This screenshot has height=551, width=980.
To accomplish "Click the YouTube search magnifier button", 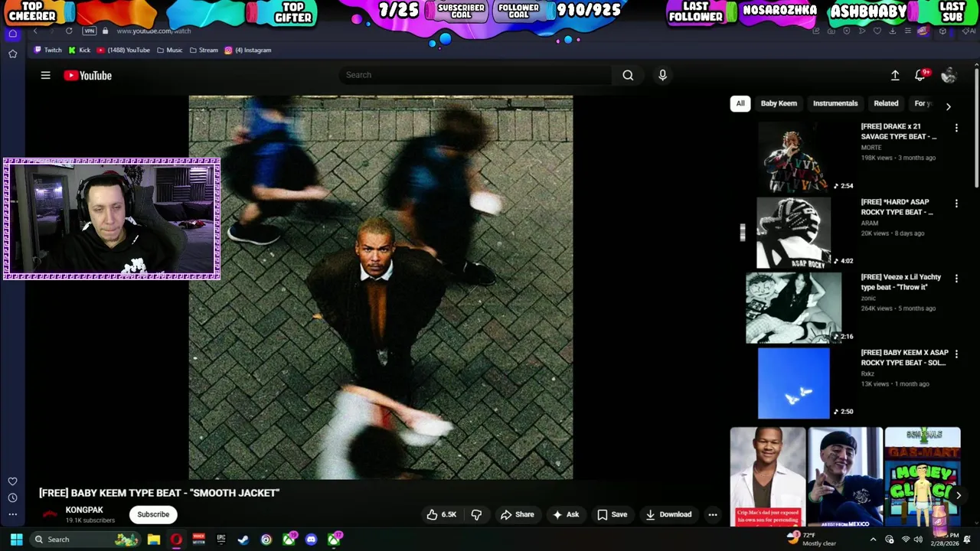I will point(628,75).
